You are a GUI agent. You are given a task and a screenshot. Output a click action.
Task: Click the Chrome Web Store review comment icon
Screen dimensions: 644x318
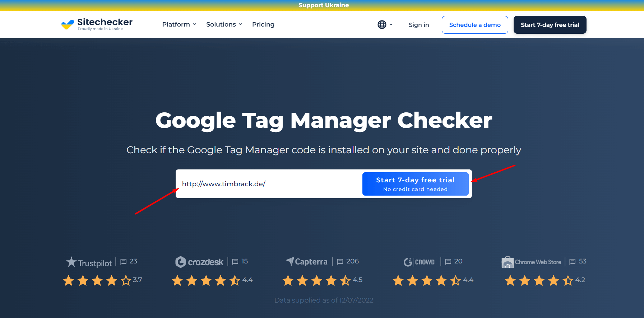tap(573, 262)
